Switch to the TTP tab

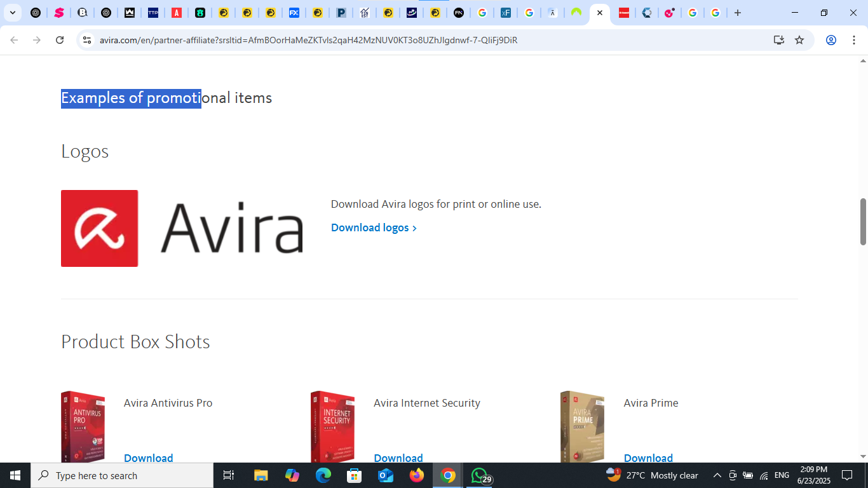153,13
